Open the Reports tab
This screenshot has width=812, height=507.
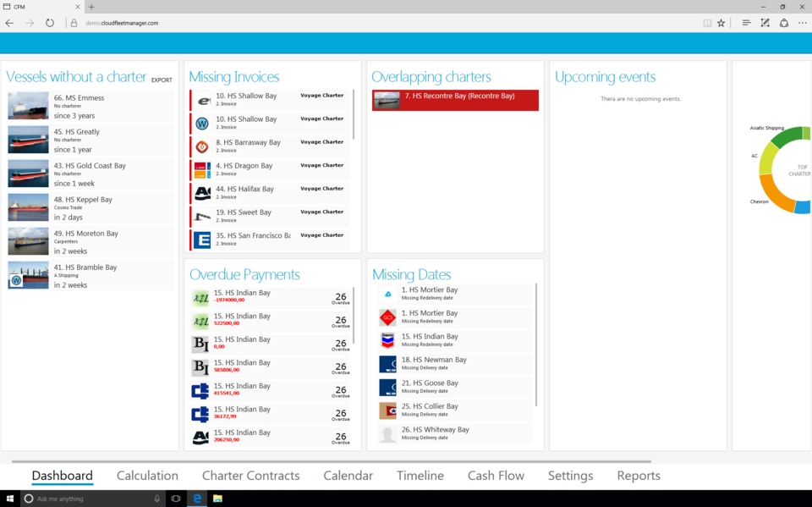tap(639, 476)
